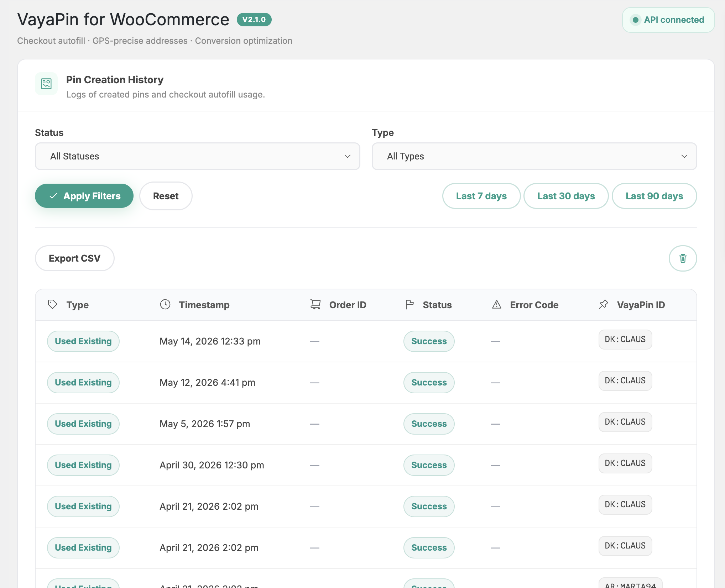The image size is (725, 588).
Task: Click the flag icon beside Status header
Action: tap(410, 304)
